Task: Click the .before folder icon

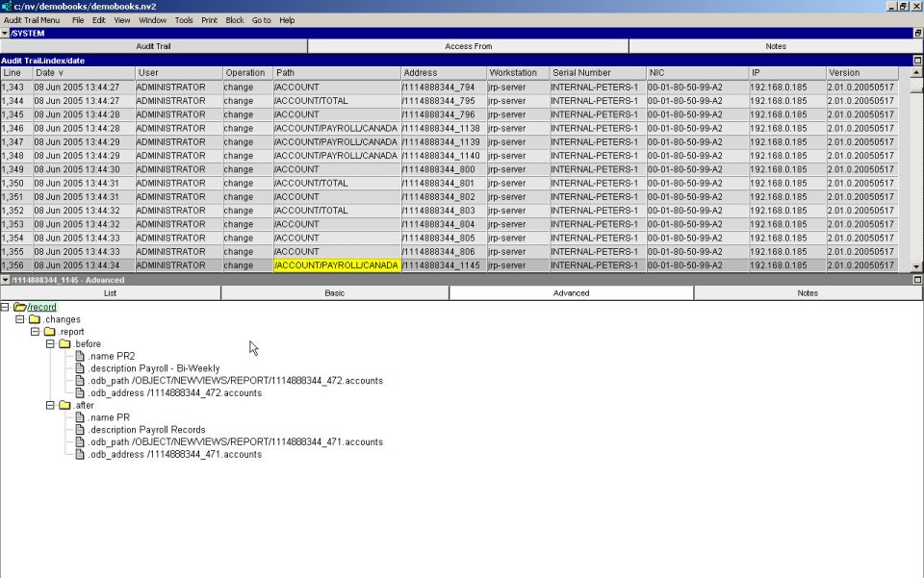Action: tap(65, 344)
